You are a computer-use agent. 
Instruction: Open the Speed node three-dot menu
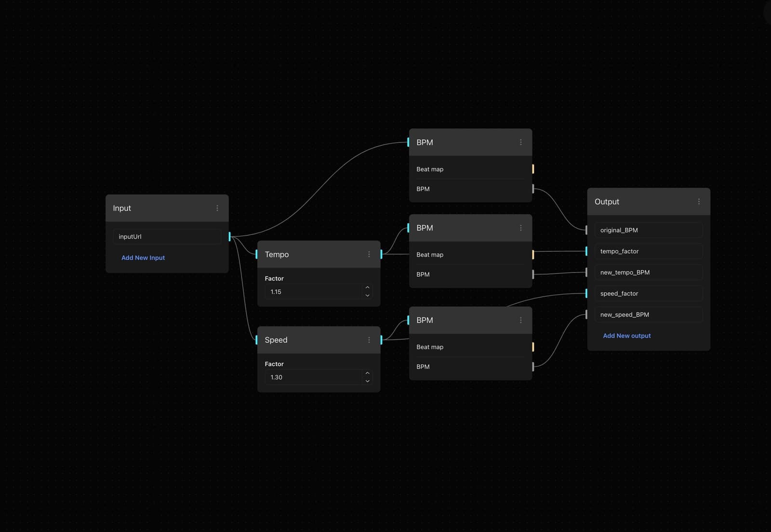pos(369,340)
